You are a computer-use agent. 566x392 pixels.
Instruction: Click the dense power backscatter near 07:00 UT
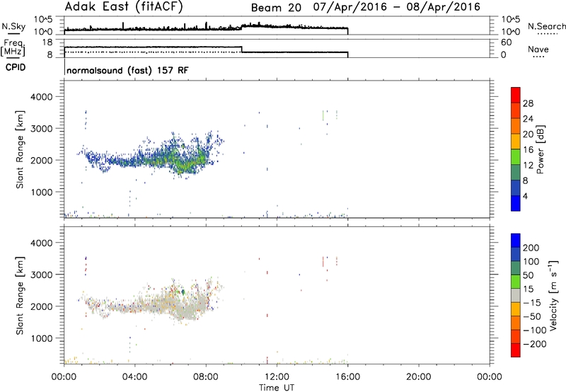187,163
